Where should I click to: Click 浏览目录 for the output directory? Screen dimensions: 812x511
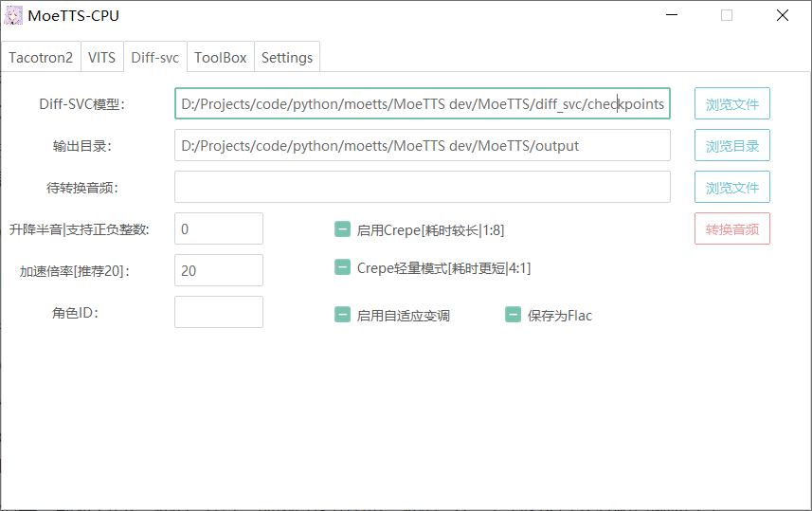(732, 145)
